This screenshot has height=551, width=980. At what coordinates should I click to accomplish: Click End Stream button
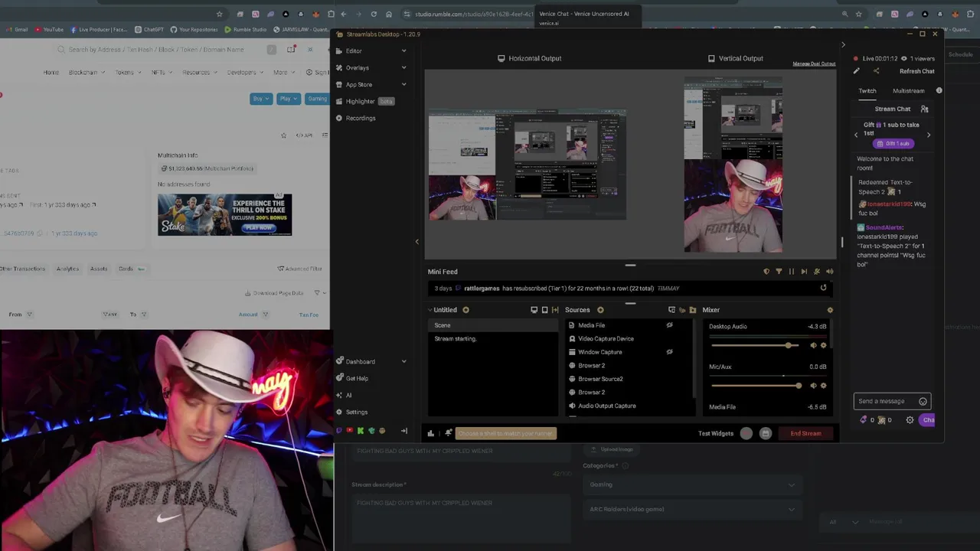point(805,433)
